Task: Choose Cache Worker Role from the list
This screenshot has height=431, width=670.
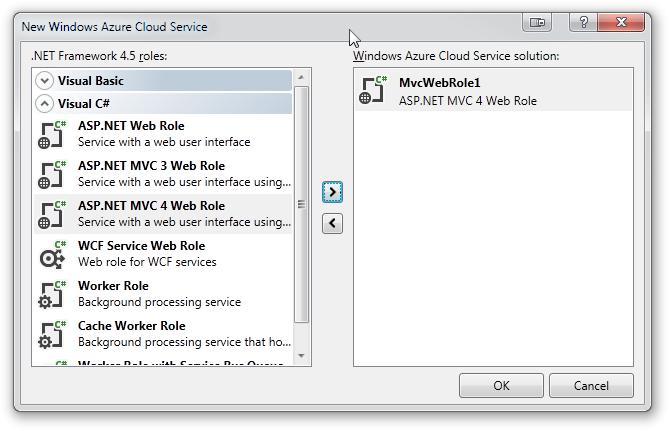Action: point(131,333)
